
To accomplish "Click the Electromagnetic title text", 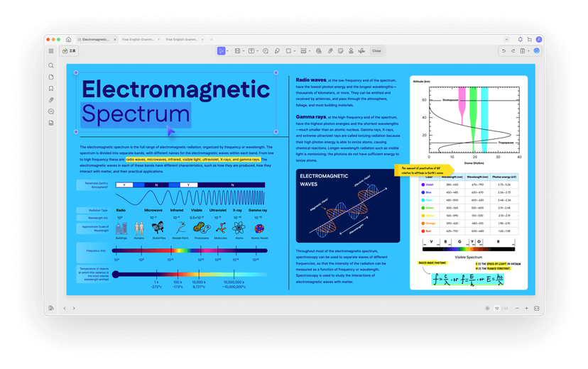I will pos(175,90).
